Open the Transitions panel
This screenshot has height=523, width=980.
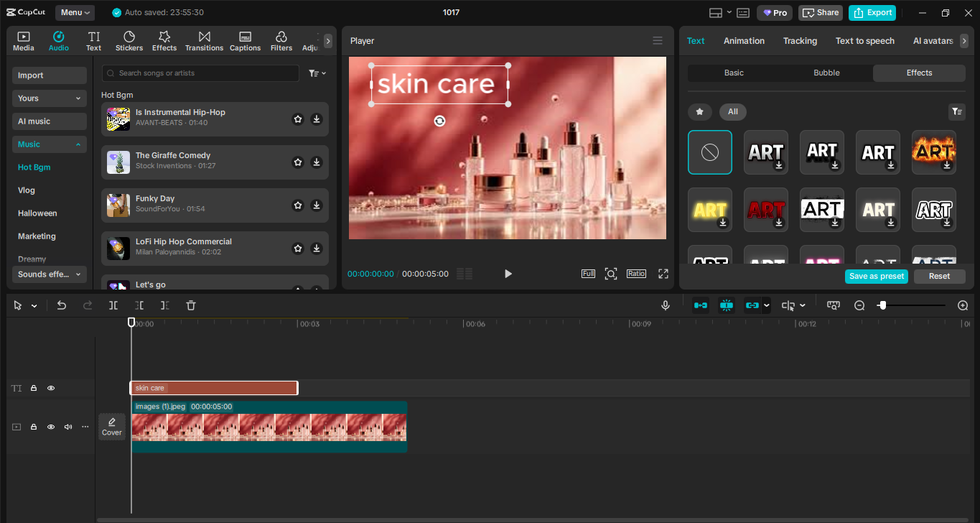tap(204, 40)
